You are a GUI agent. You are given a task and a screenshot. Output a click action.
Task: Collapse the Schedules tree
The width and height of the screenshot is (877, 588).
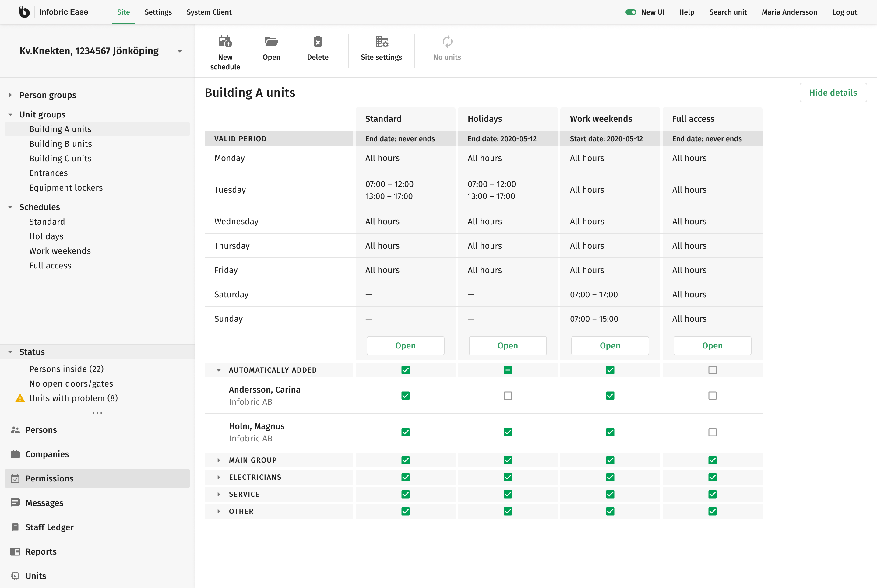coord(10,207)
